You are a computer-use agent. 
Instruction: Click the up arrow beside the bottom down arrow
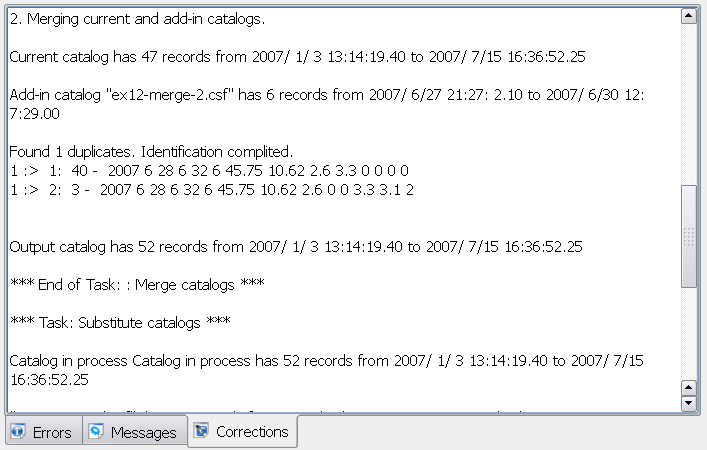(689, 387)
